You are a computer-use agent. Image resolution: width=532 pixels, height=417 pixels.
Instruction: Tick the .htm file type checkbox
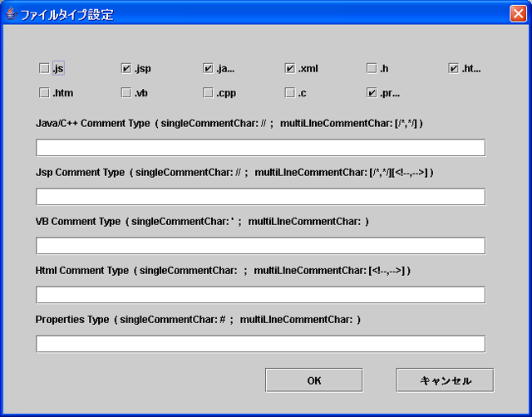(x=44, y=93)
